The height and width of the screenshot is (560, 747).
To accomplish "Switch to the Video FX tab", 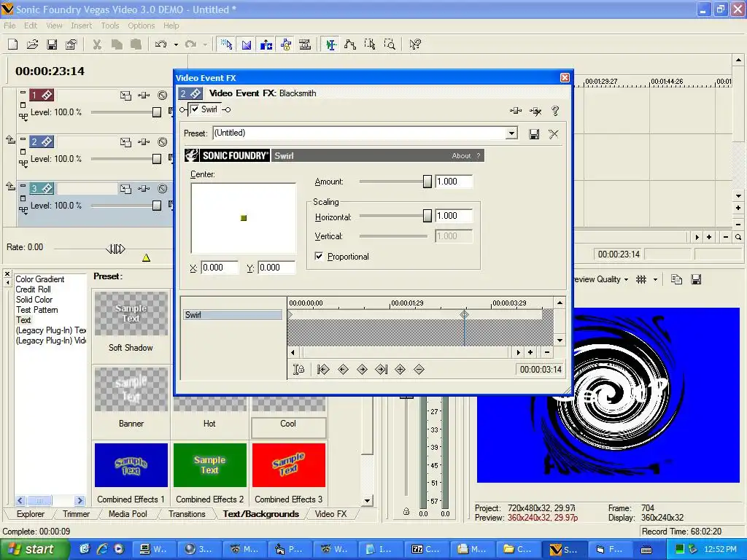I will [330, 514].
